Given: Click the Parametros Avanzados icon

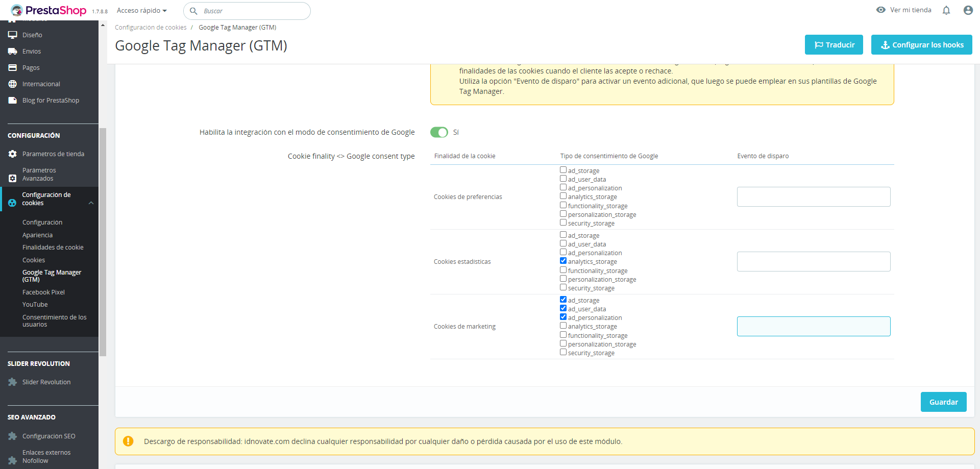Looking at the screenshot, I should [x=13, y=178].
